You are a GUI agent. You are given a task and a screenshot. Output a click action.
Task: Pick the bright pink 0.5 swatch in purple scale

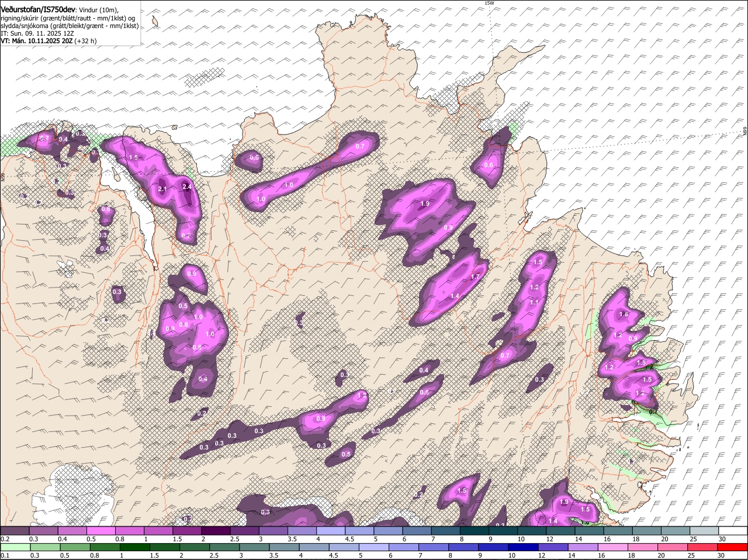(x=101, y=530)
